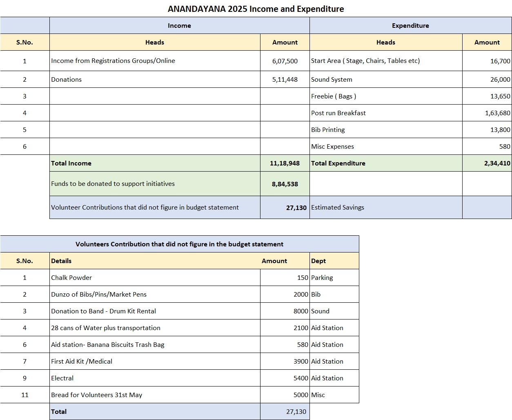Click the amount 3900 for First Aid Kit
Screen dimensions: 512x420
285,361
